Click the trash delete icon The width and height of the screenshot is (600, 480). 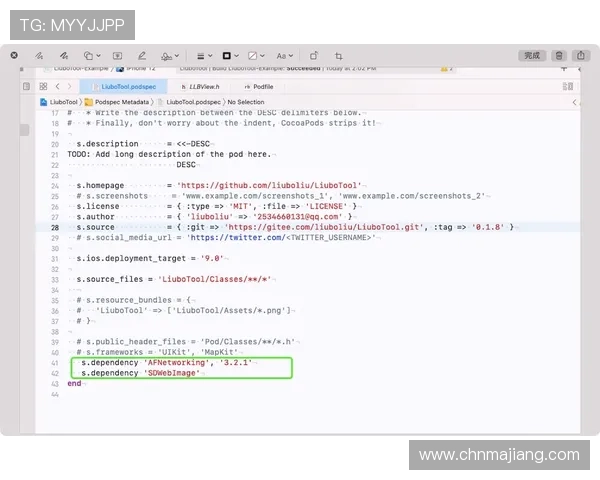coord(559,56)
